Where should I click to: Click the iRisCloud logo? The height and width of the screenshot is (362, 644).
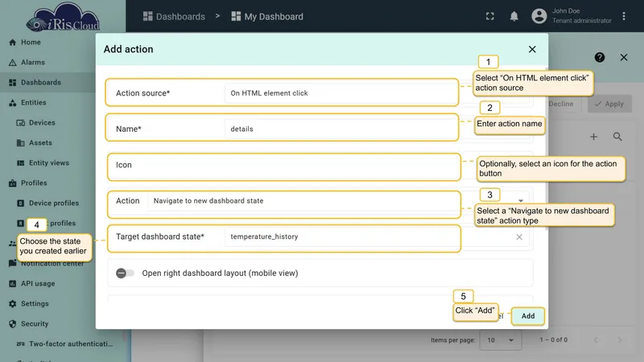tap(63, 17)
